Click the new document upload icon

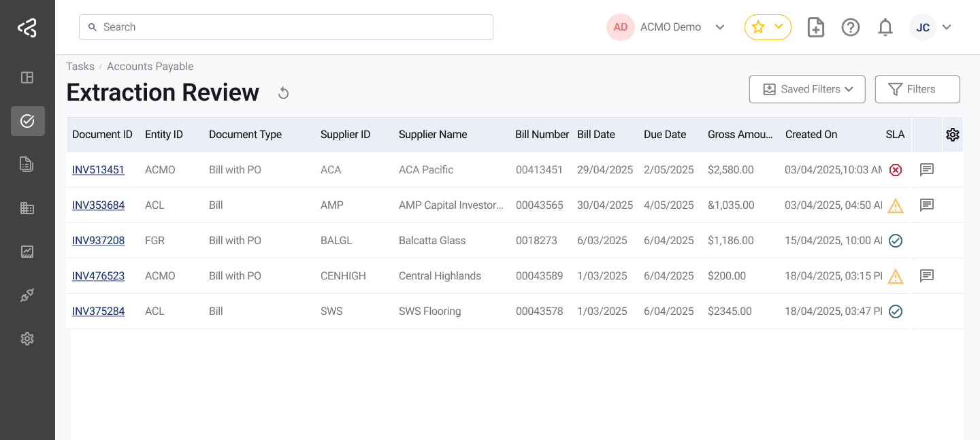pos(815,27)
